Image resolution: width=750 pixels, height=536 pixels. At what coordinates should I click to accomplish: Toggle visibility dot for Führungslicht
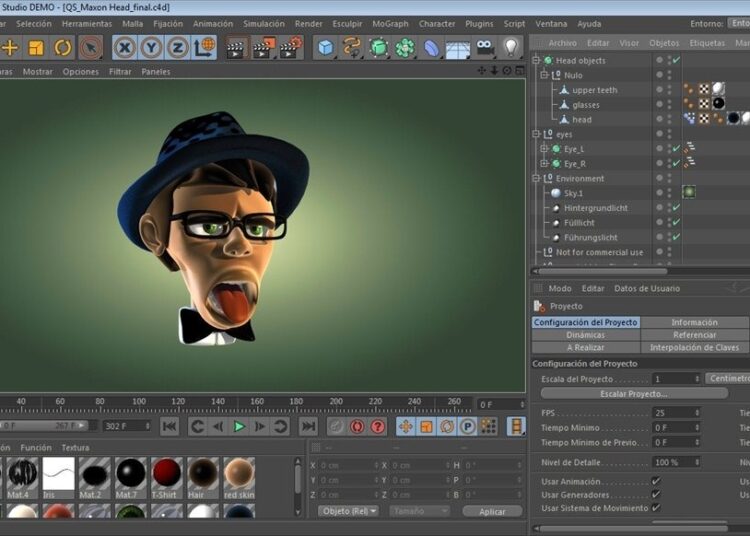pyautogui.click(x=660, y=236)
